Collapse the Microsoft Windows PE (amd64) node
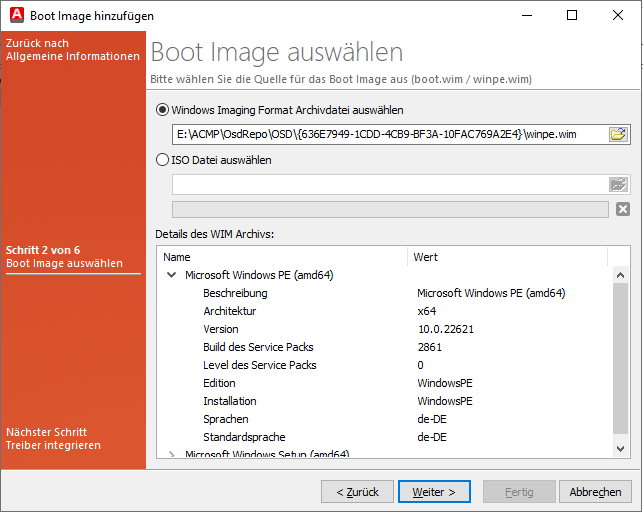This screenshot has width=643, height=513. coord(172,275)
